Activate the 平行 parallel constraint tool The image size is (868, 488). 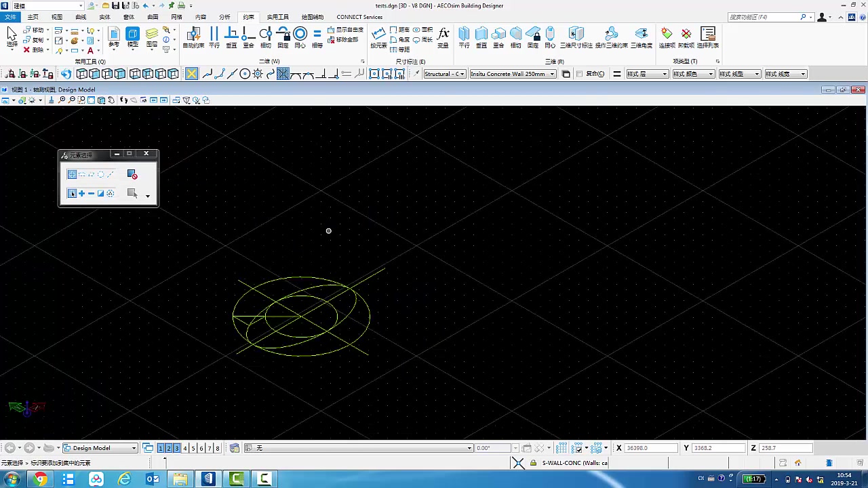[x=214, y=34]
